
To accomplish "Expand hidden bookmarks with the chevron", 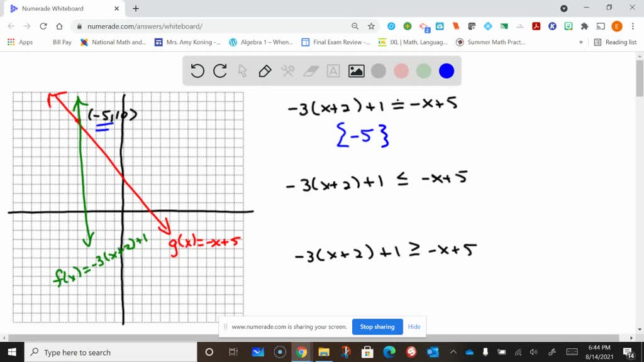I will pyautogui.click(x=582, y=42).
